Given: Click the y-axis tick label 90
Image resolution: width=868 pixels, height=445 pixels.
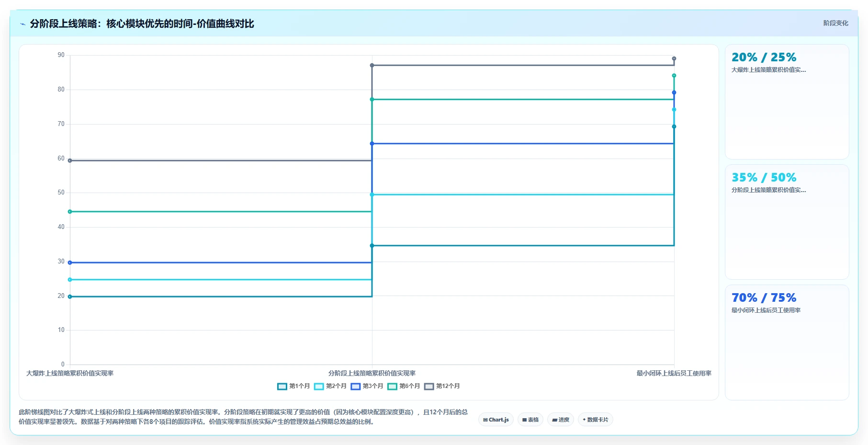Looking at the screenshot, I should tap(61, 55).
